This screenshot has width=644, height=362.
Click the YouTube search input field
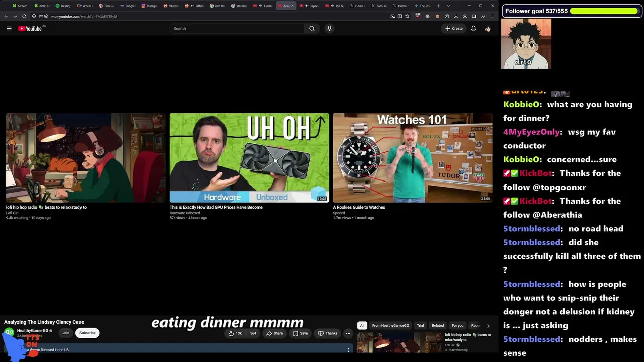[237, 29]
